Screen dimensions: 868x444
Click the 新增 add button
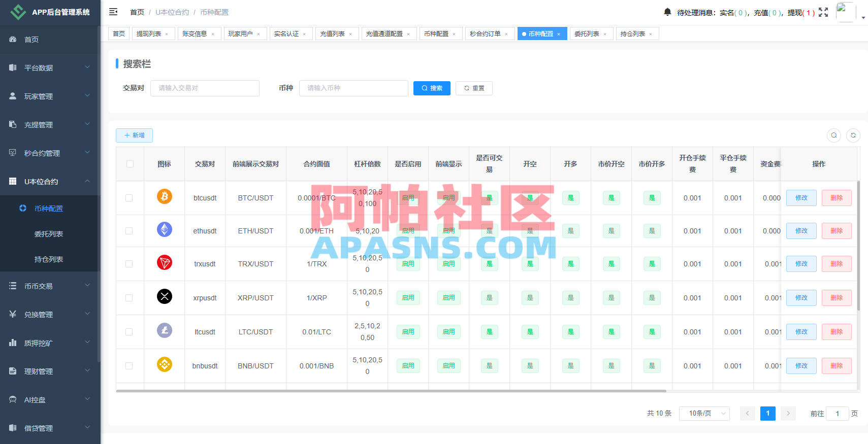134,135
